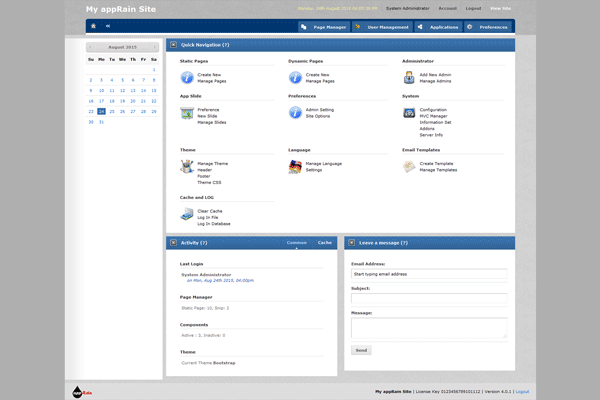Open Log In Database link
The height and width of the screenshot is (400, 600).
(x=214, y=224)
